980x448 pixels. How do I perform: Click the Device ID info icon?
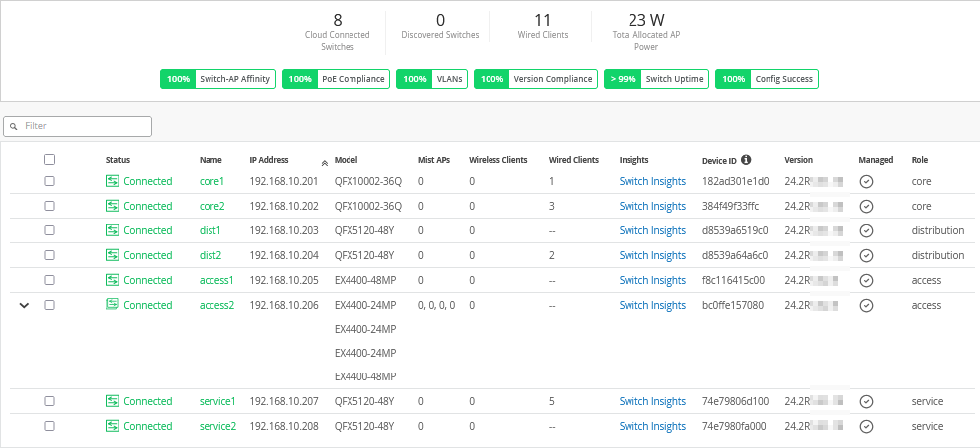point(746,159)
